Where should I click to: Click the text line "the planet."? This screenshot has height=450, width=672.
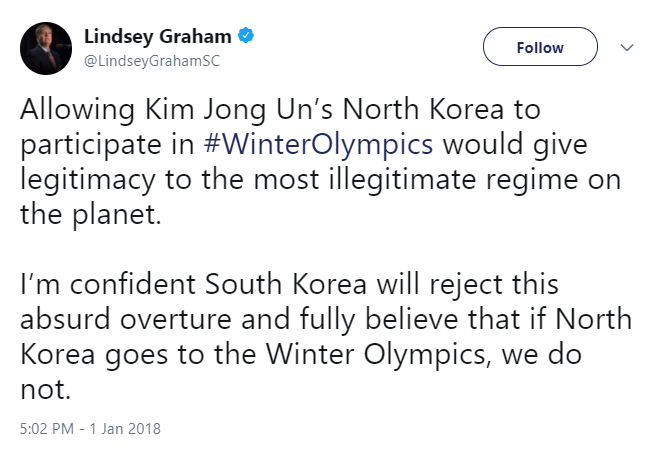point(91,214)
